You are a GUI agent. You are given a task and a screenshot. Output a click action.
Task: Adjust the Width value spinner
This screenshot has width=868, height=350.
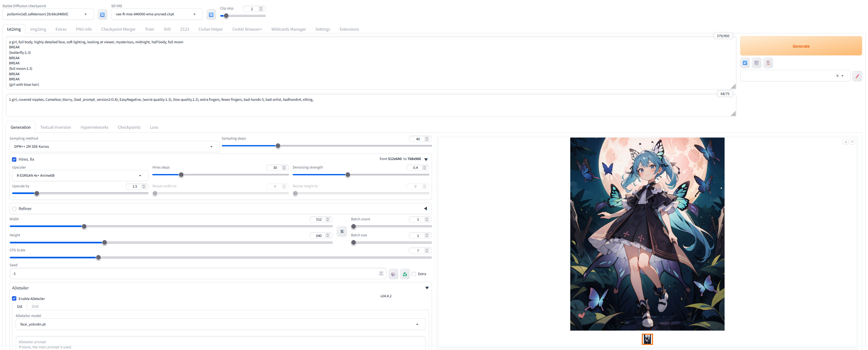pos(328,220)
